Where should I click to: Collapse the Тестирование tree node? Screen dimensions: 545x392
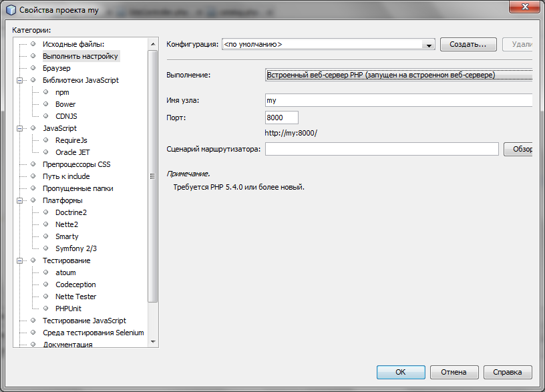(x=21, y=260)
